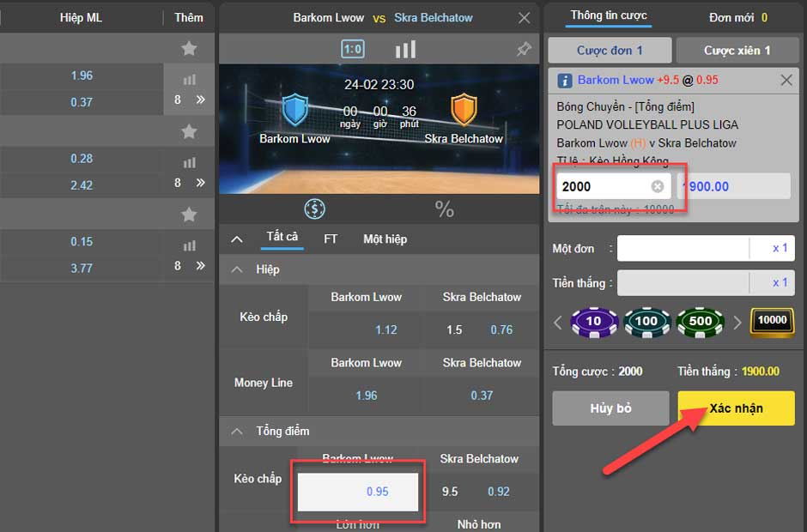
Task: Switch to Cược xiên 1 tab
Action: click(x=737, y=51)
